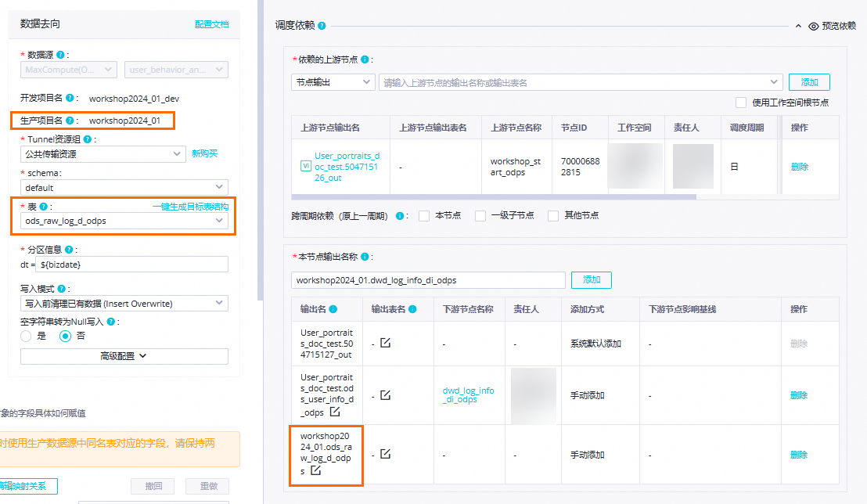This screenshot has height=504, width=867.
Task: Click the Vi node icon in upstream row
Action: coord(305,165)
